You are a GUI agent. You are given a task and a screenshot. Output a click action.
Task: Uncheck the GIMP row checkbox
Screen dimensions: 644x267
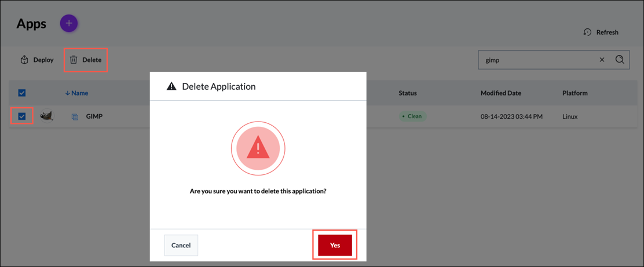pos(22,116)
